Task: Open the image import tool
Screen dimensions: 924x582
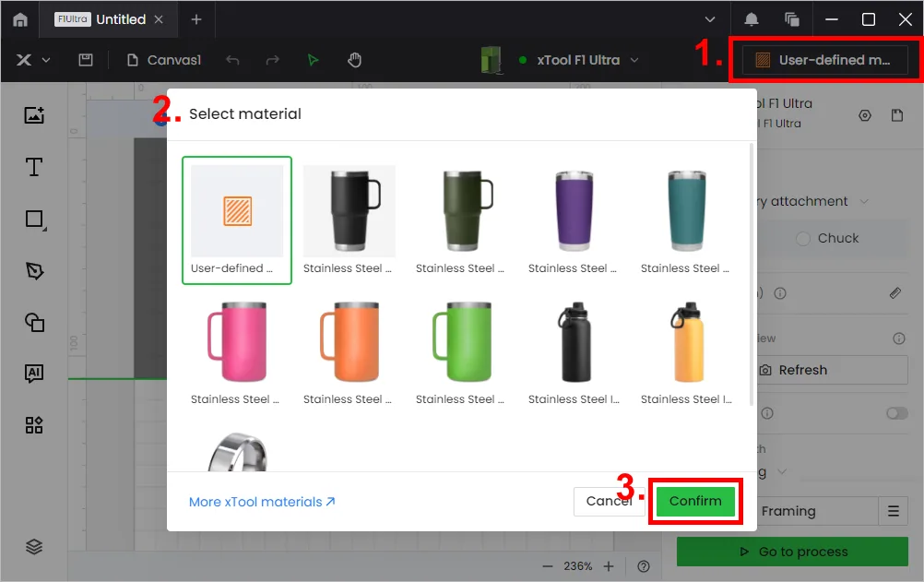Action: click(34, 115)
